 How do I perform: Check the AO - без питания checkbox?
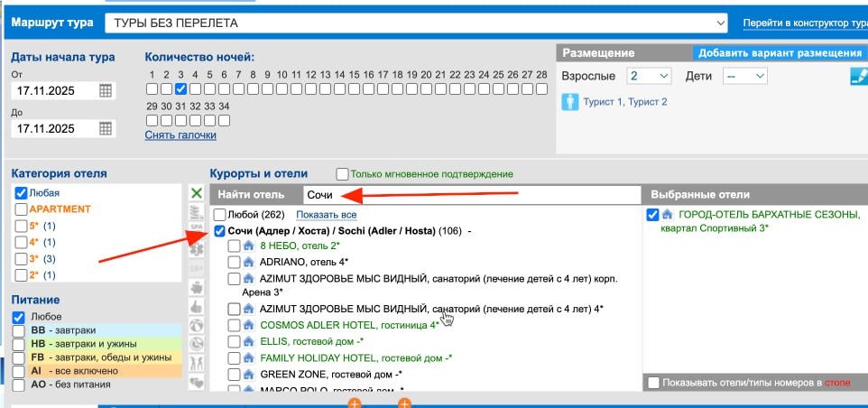(x=19, y=385)
